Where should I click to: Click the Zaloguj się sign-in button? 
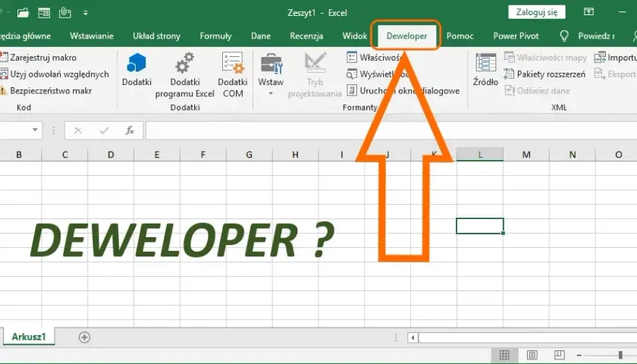pyautogui.click(x=536, y=12)
